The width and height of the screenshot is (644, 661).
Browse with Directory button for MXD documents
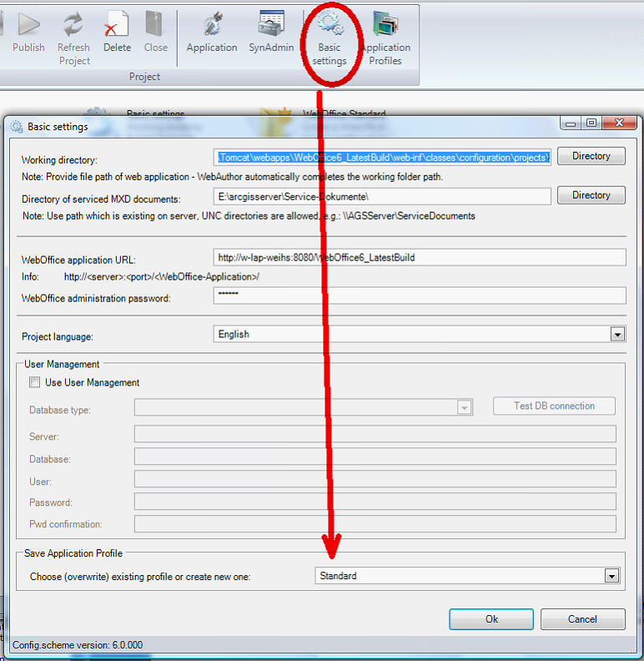pos(591,195)
